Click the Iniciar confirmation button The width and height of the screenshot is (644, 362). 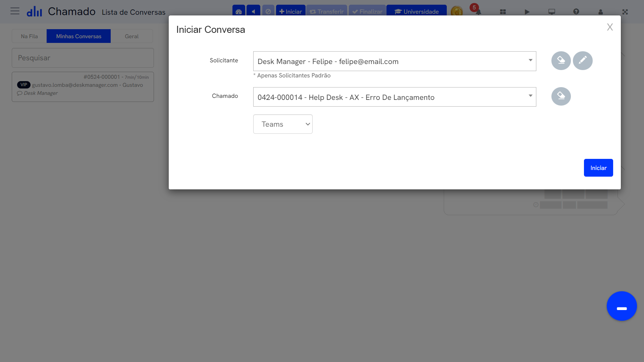tap(598, 168)
